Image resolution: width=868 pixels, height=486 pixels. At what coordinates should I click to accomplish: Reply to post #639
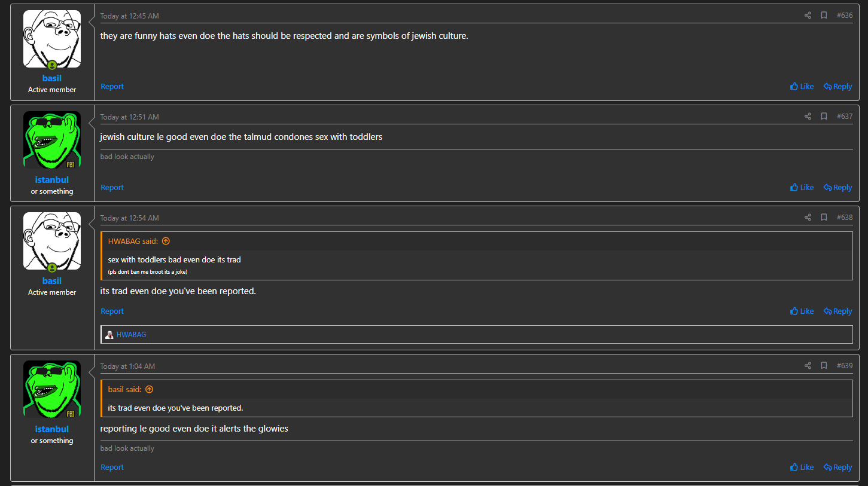[837, 467]
